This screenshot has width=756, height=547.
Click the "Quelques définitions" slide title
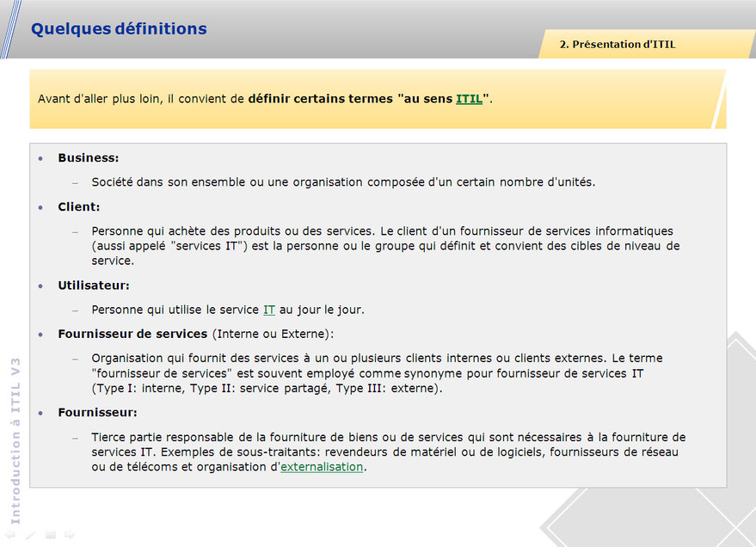coord(119,29)
